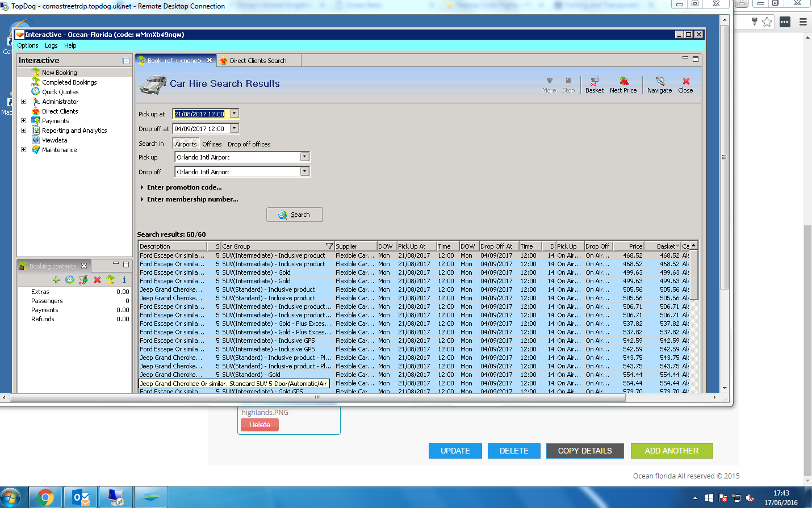Switch to the Direct Clients Search tab
The image size is (812, 508).
(x=258, y=61)
